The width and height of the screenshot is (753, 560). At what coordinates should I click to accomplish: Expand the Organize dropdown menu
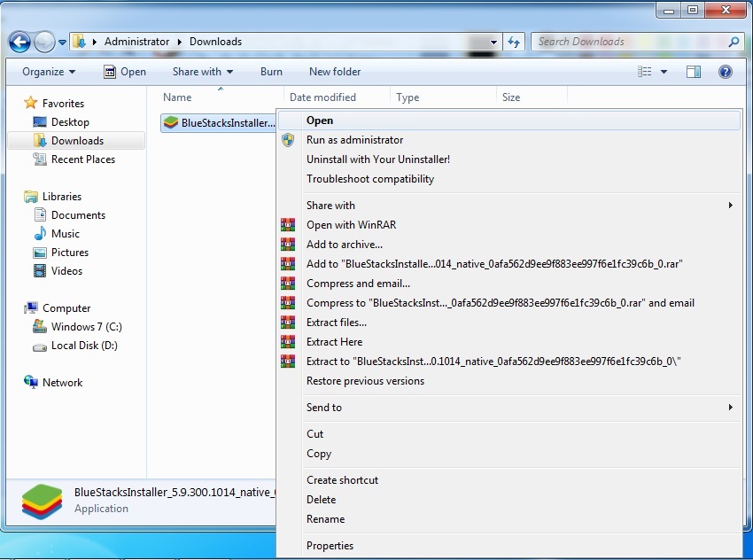[x=49, y=72]
